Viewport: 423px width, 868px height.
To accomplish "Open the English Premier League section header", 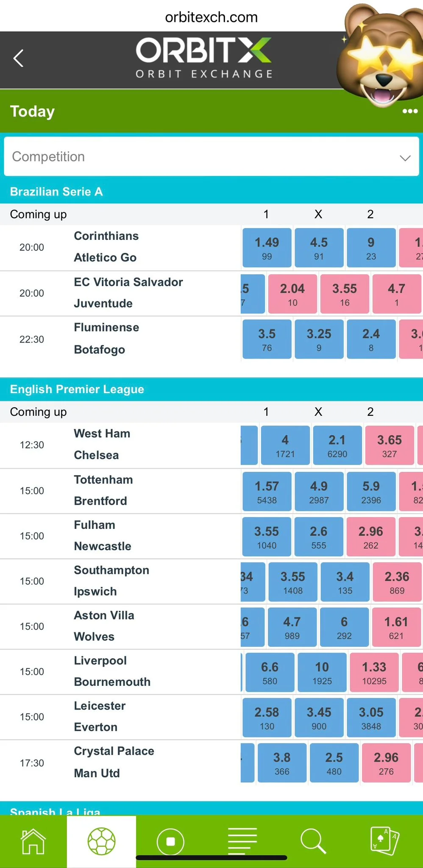I will click(x=77, y=389).
